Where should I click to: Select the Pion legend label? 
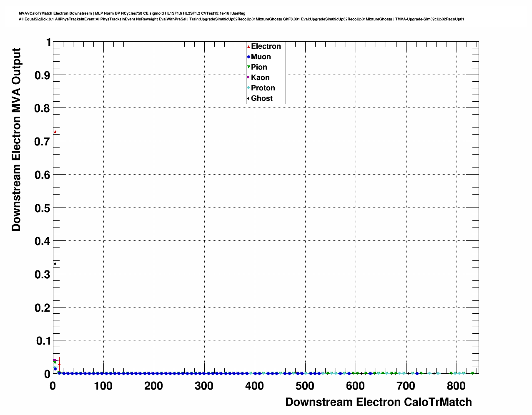point(259,67)
